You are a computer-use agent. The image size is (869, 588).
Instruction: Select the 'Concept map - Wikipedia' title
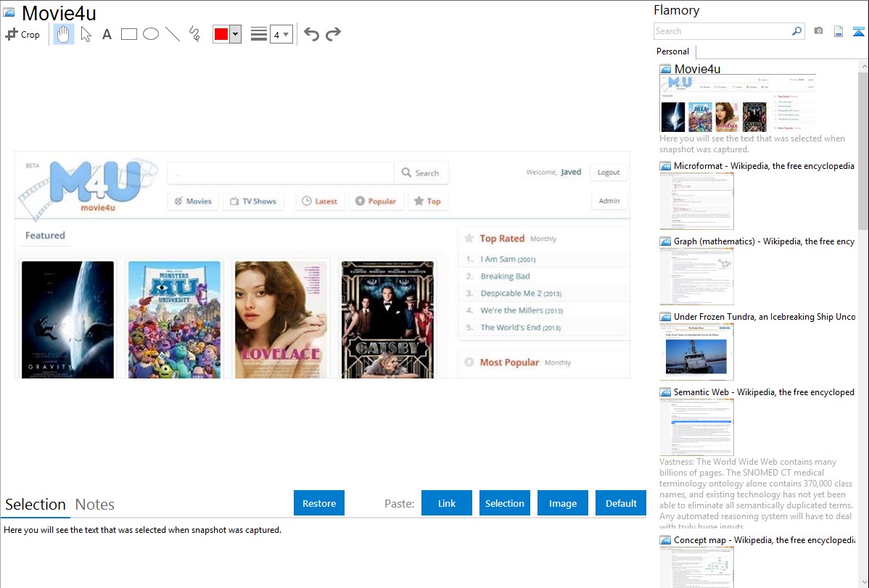click(764, 540)
